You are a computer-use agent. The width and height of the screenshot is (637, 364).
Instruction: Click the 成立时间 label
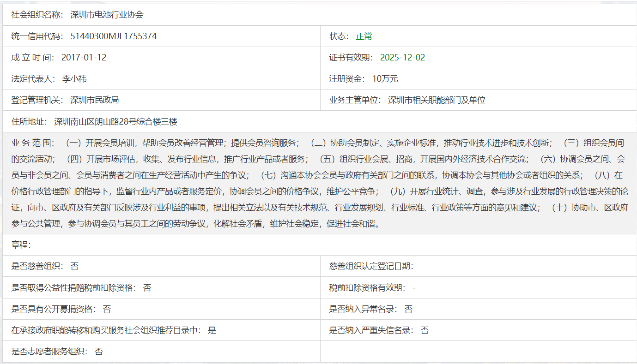(x=33, y=57)
